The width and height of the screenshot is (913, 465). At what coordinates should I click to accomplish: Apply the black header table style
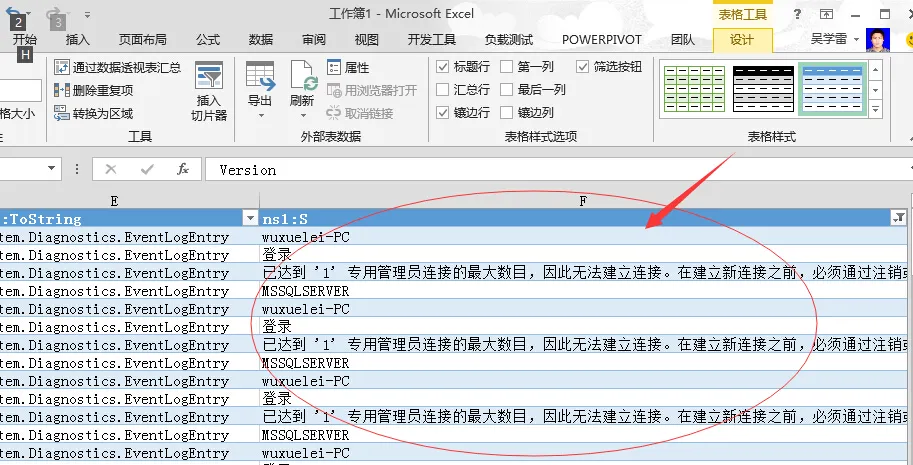tap(763, 89)
